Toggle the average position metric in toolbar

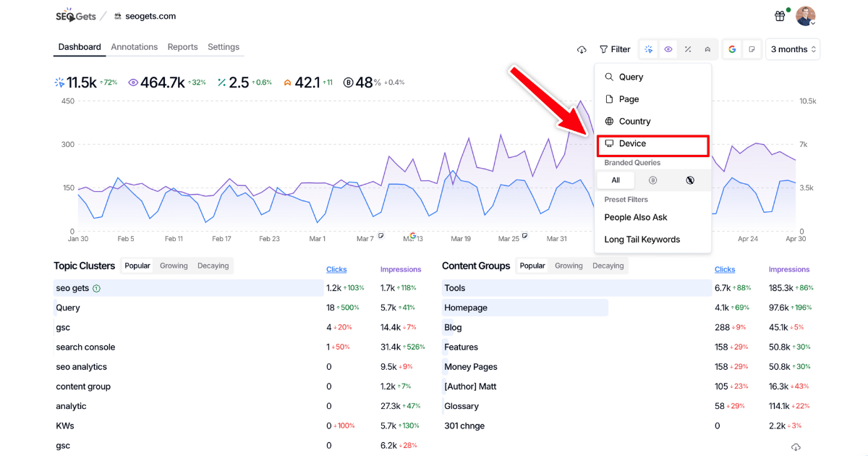(x=707, y=49)
